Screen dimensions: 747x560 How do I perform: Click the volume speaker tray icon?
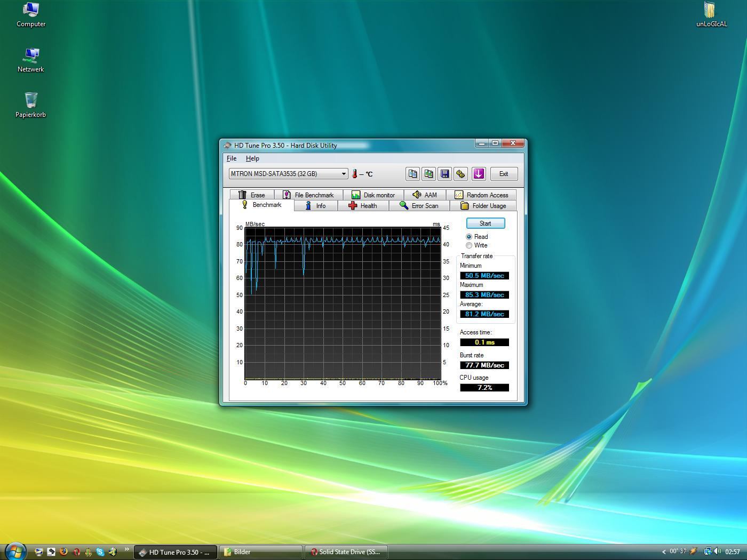(717, 551)
